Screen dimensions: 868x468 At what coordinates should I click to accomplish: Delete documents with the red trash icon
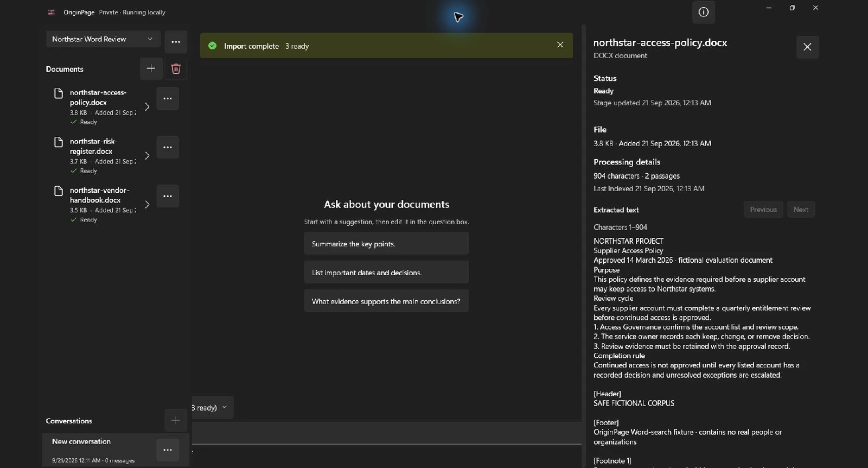[176, 68]
